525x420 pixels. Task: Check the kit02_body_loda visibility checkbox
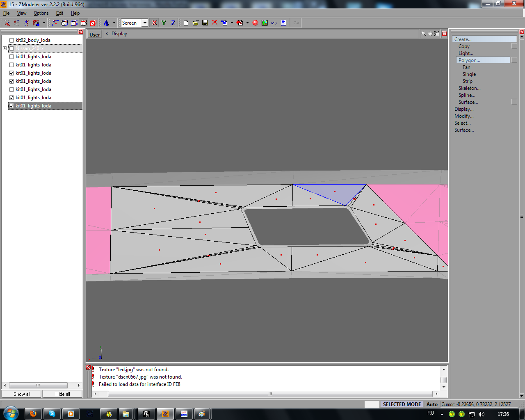click(11, 40)
